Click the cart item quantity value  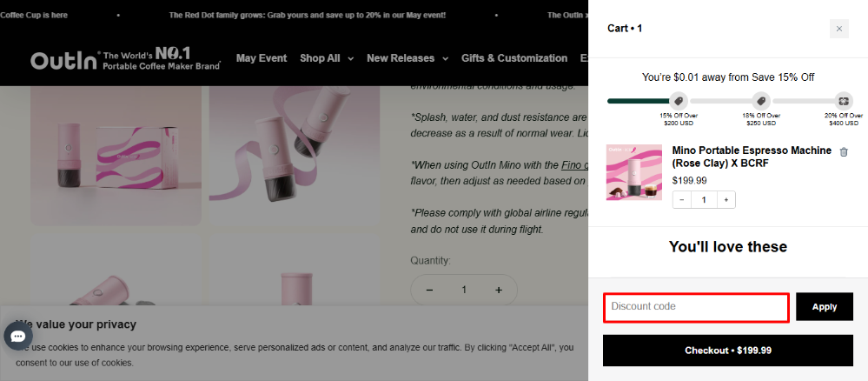[x=704, y=200]
